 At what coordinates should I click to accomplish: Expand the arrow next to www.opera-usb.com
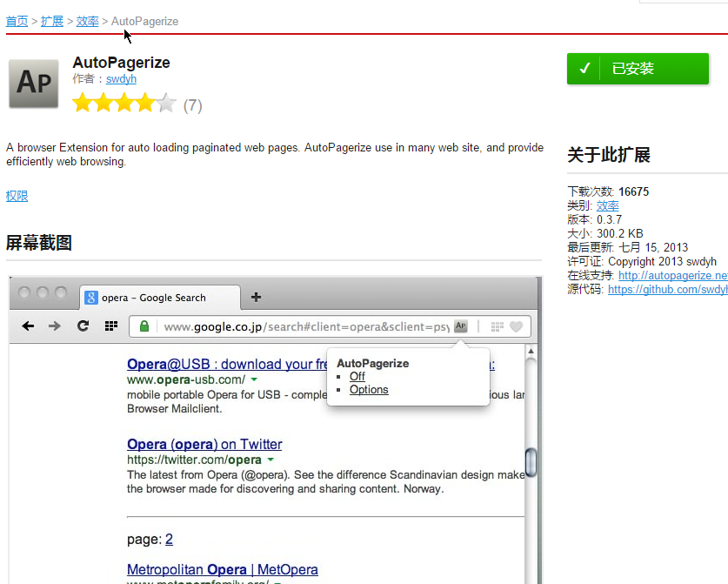(254, 379)
